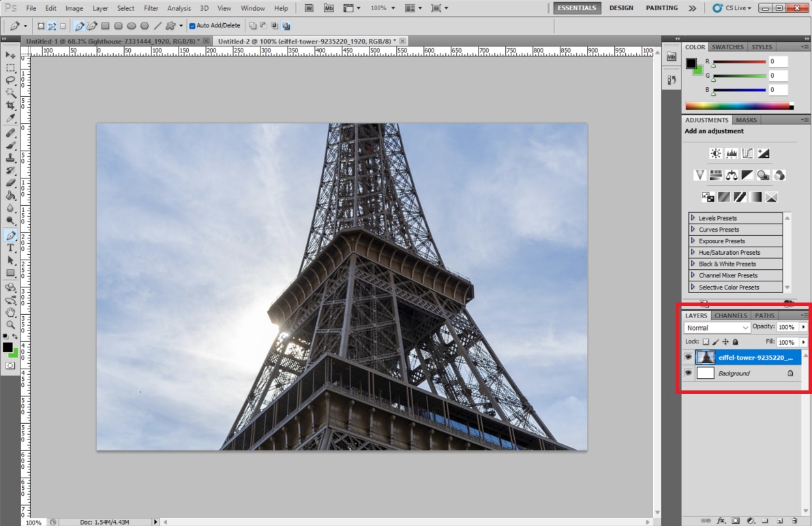The height and width of the screenshot is (526, 812).
Task: Open the File menu
Action: pyautogui.click(x=31, y=8)
